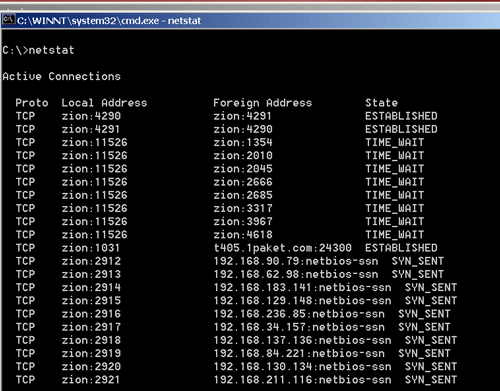This screenshot has height=391, width=500.
Task: Click SYN_SENT state for 192.168.211.116 row
Action: click(x=431, y=380)
